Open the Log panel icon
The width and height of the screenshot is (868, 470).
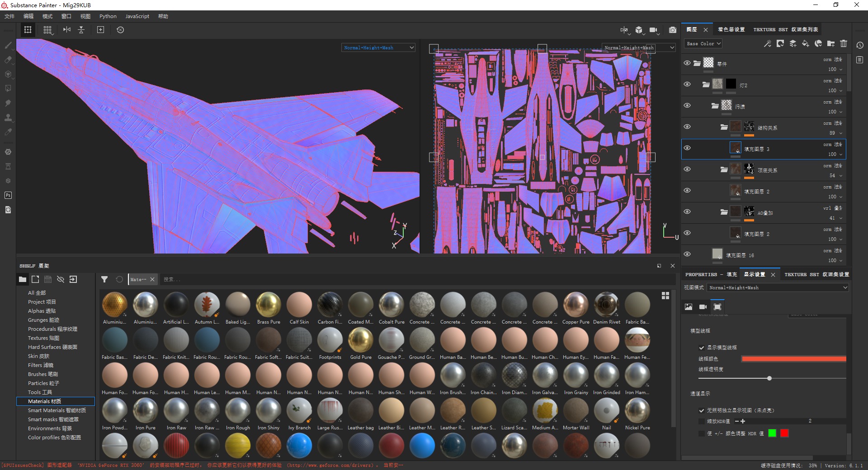coord(860,60)
